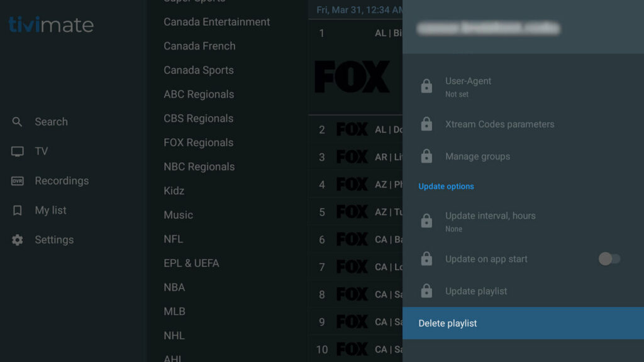Screen dimensions: 644x362
Task: Select the Delete playlist option
Action: pos(448,323)
